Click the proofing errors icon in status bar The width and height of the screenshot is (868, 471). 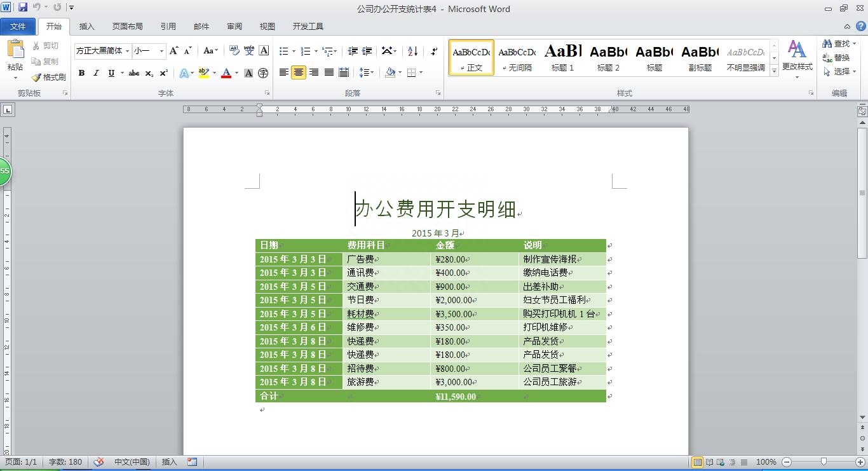(98, 462)
